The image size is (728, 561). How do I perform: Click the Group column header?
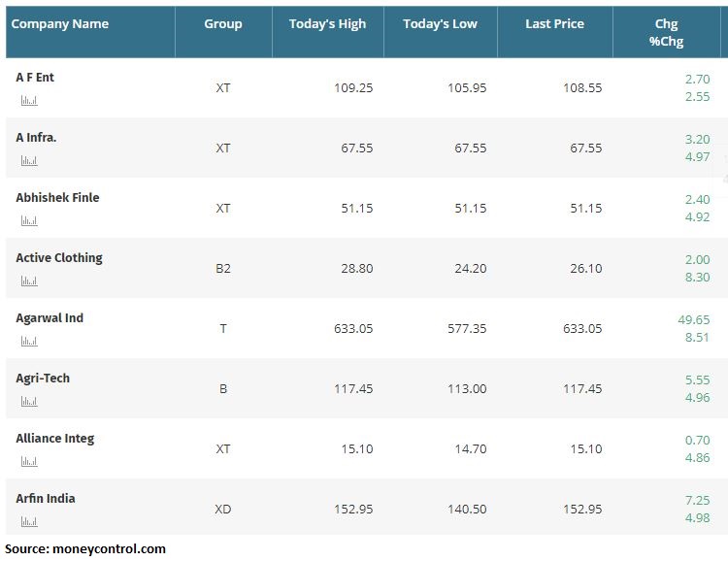223,23
